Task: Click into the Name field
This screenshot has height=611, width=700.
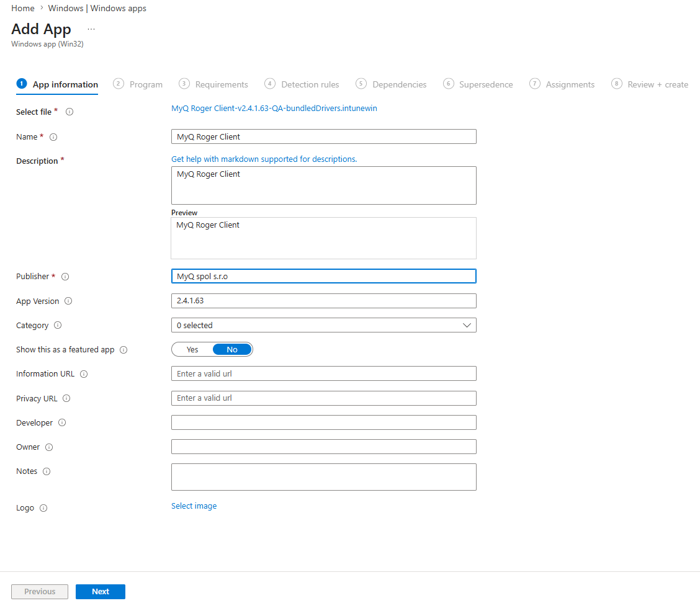Action: tap(324, 136)
